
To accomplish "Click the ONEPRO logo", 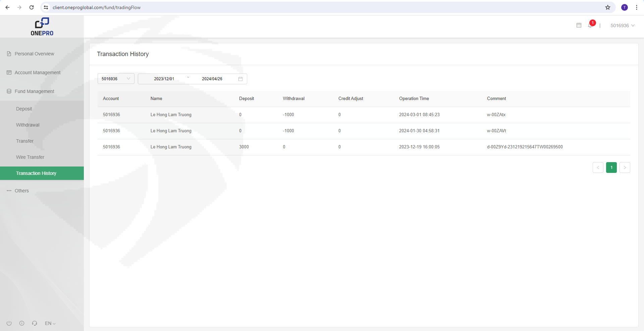I will tap(42, 27).
